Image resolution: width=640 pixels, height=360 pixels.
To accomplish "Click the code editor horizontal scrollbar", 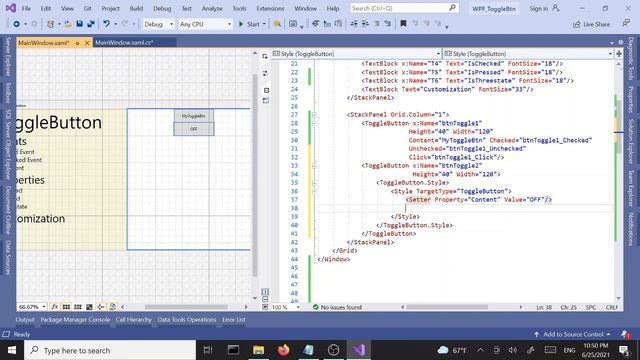I will point(447,307).
